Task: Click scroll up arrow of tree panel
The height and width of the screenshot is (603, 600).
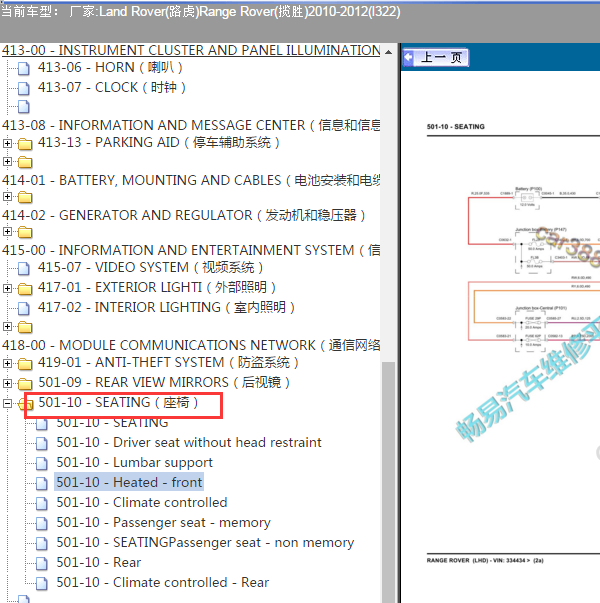Action: tap(388, 52)
